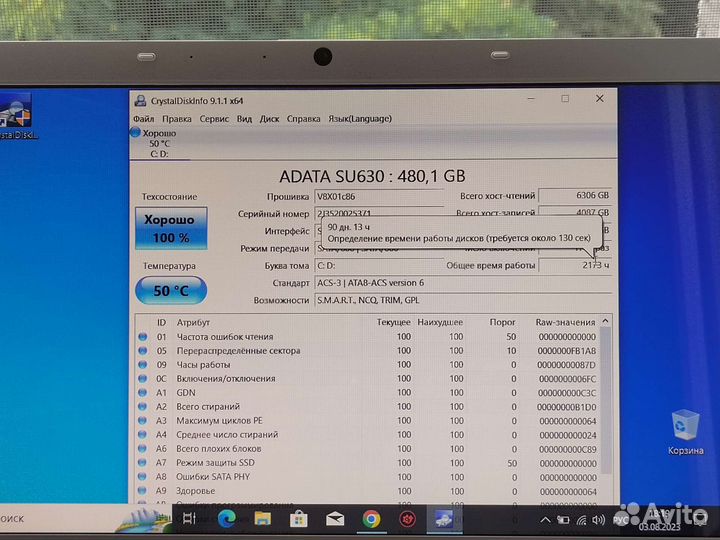Image resolution: width=720 pixels, height=540 pixels.
Task: Click status orb for Часы работы row
Action: pyautogui.click(x=143, y=365)
